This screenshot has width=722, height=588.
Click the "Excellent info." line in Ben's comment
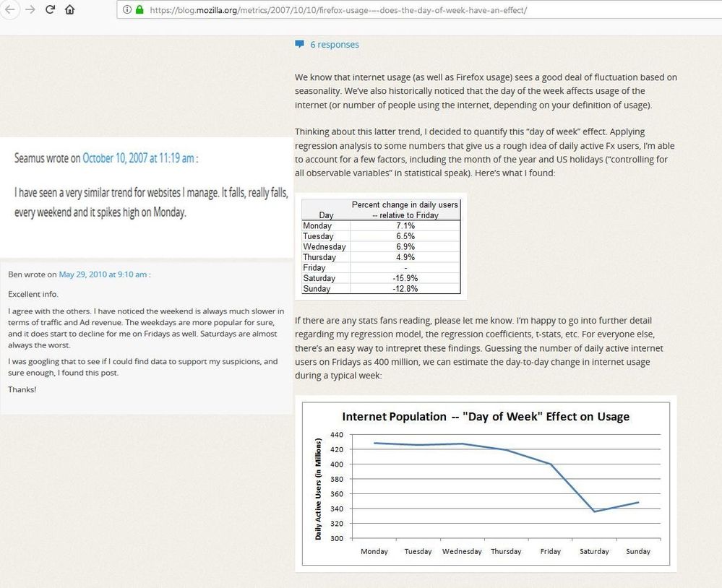(x=33, y=294)
